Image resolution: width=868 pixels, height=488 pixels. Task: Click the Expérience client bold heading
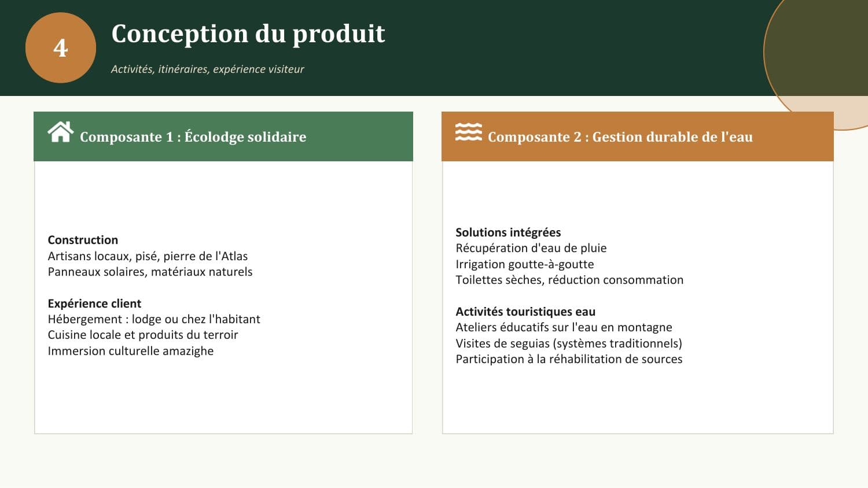point(94,304)
